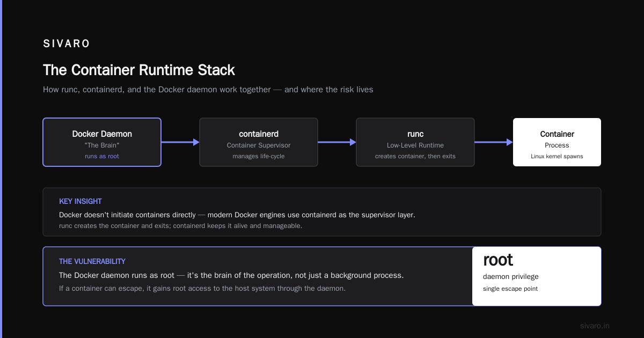Click the "runs as root" text
644x338 pixels.
(x=102, y=156)
